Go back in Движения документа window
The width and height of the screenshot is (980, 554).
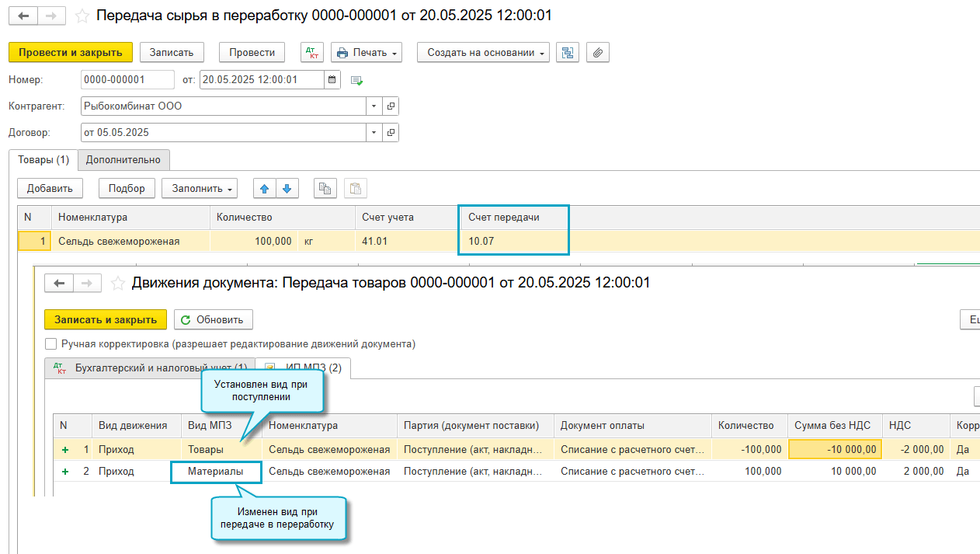pyautogui.click(x=59, y=283)
